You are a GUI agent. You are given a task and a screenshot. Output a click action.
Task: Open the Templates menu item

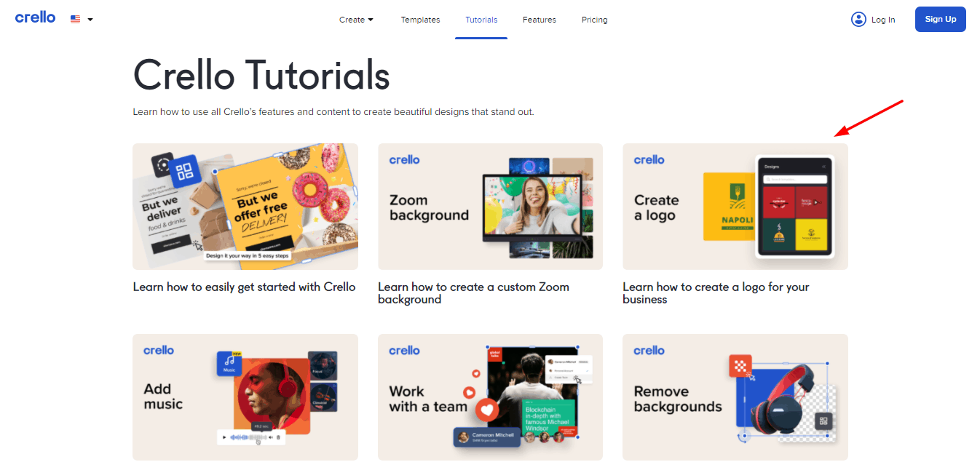click(420, 20)
